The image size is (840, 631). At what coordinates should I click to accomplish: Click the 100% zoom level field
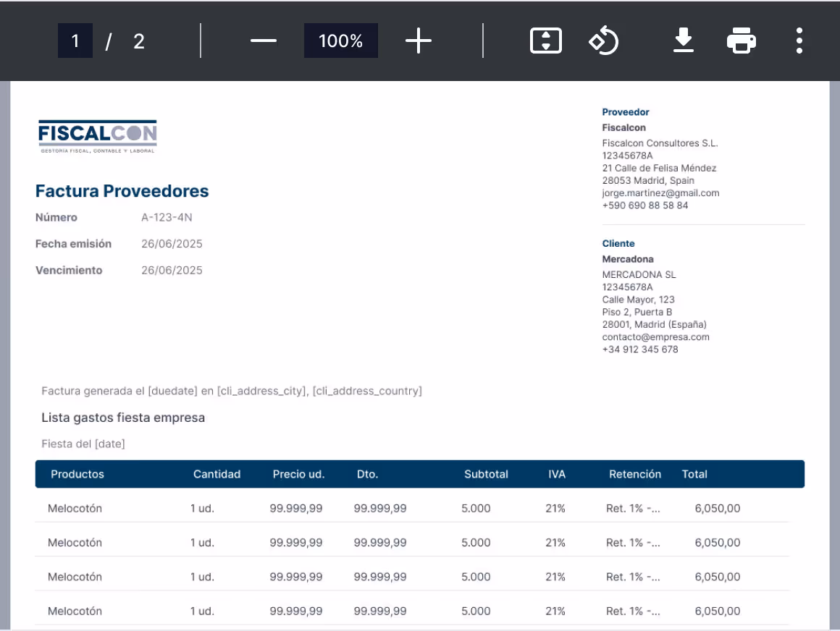point(341,41)
